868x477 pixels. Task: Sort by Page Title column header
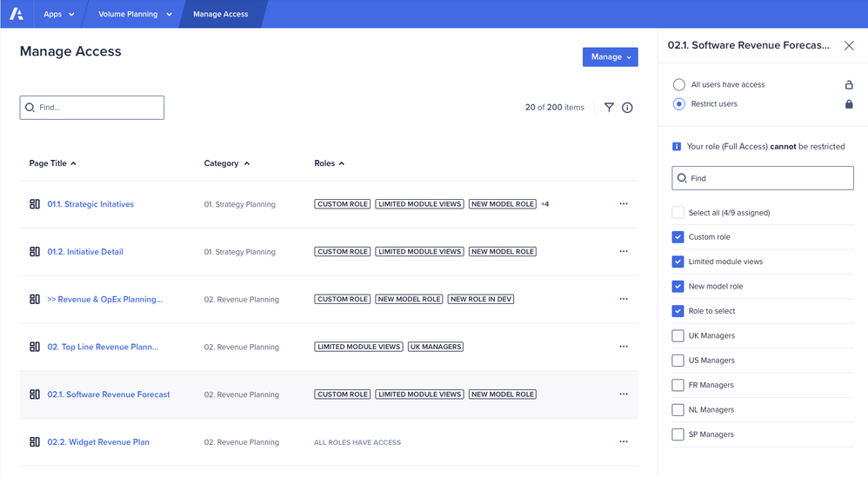(x=52, y=163)
